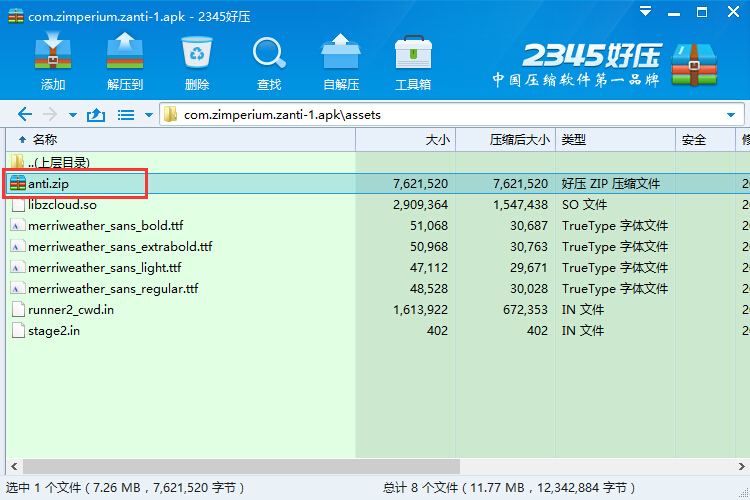750x500 pixels.
Task: Expand the view mode dropdown arrow
Action: pyautogui.click(x=149, y=115)
